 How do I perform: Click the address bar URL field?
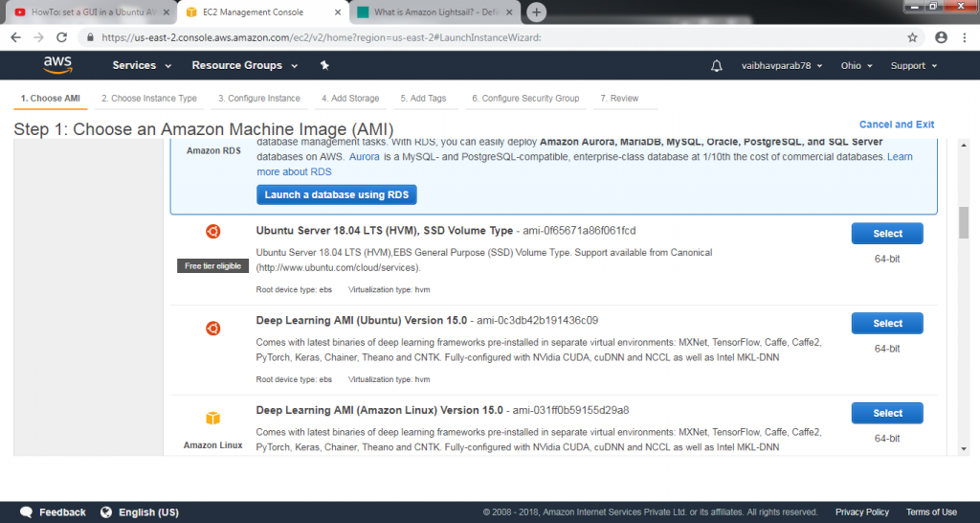point(479,37)
